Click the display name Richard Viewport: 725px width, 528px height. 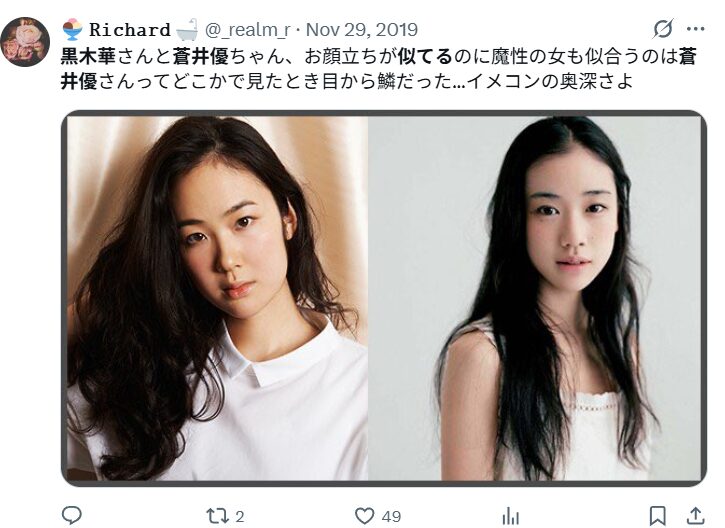pyautogui.click(x=130, y=30)
